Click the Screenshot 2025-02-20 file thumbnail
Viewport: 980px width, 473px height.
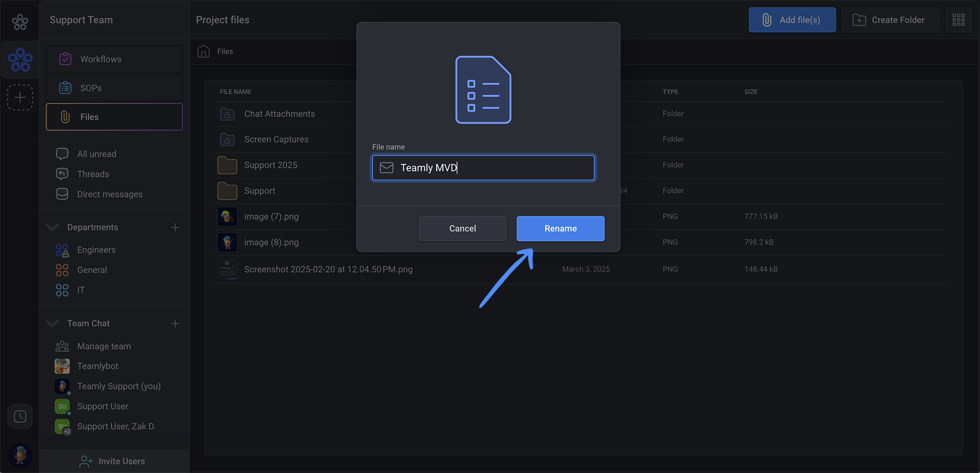coord(227,269)
